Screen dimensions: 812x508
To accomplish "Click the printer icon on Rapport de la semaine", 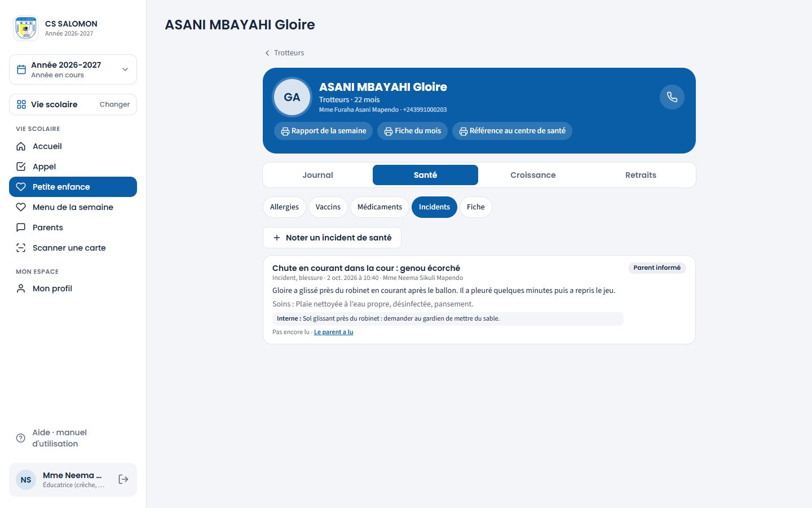I will click(x=285, y=131).
